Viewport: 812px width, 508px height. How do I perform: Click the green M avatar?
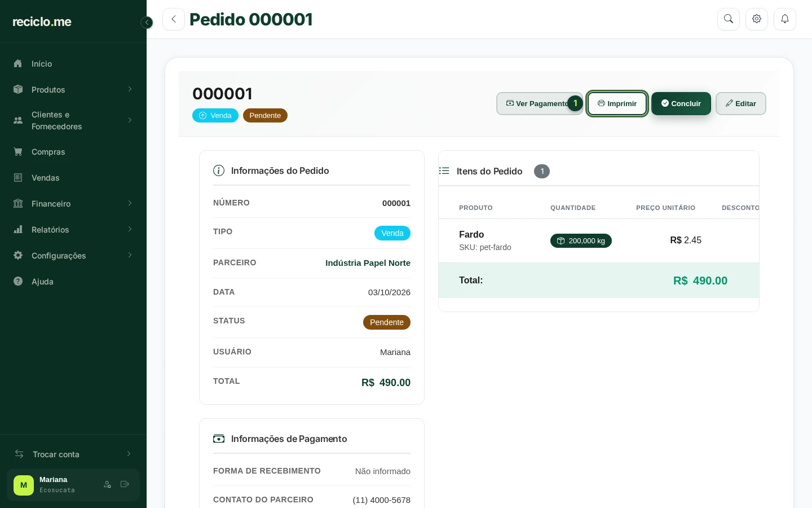click(x=24, y=485)
